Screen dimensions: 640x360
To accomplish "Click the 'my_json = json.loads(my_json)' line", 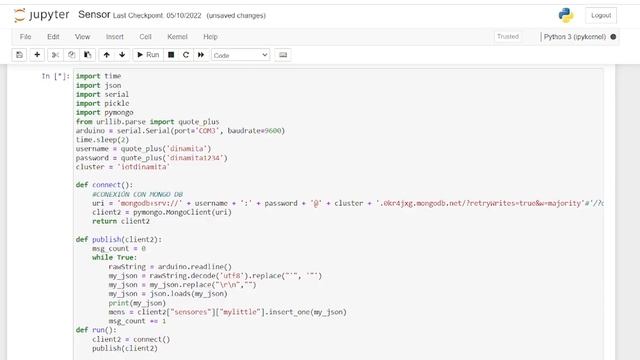I will [x=168, y=294].
